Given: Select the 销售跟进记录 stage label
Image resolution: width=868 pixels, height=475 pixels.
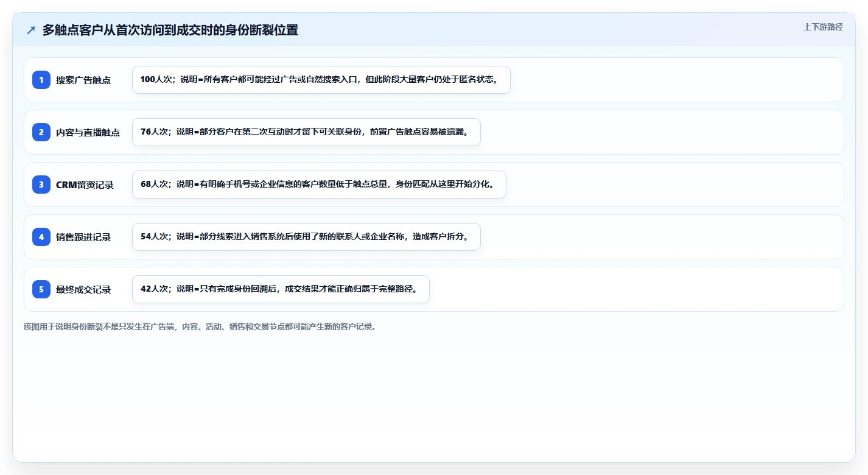Looking at the screenshot, I should (x=83, y=237).
